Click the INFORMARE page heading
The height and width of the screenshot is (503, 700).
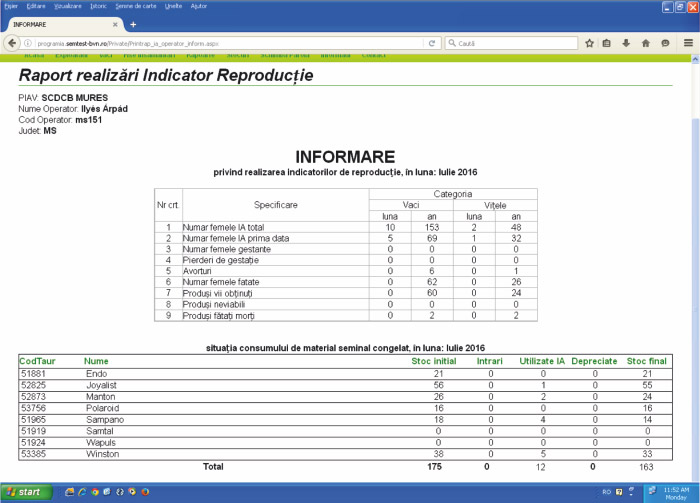(x=345, y=157)
